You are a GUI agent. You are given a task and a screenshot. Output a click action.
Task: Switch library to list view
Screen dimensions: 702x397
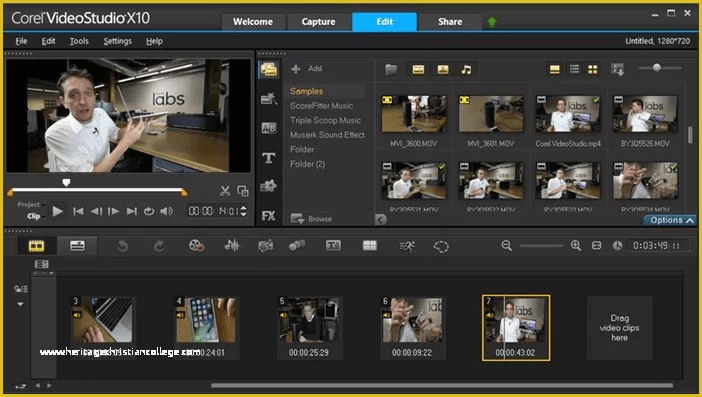574,69
